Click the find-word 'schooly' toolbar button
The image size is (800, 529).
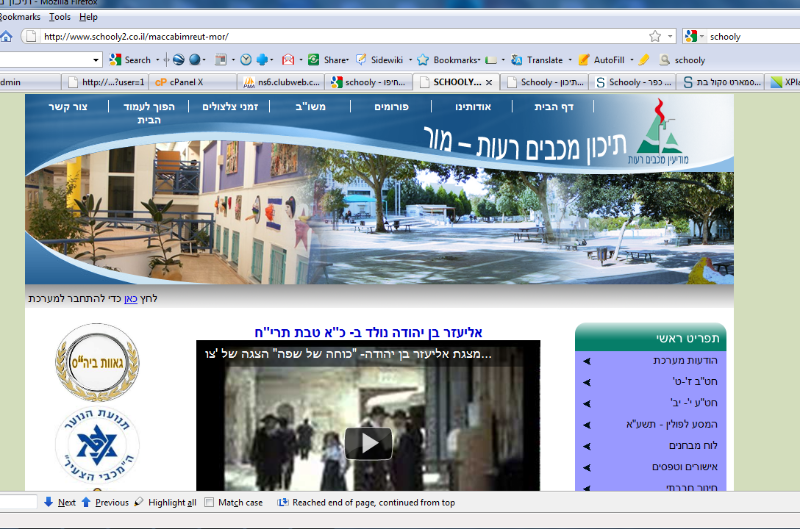pyautogui.click(x=682, y=60)
